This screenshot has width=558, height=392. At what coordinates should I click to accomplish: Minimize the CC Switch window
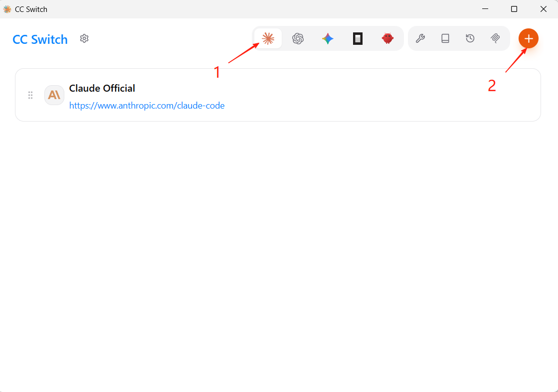coord(485,9)
